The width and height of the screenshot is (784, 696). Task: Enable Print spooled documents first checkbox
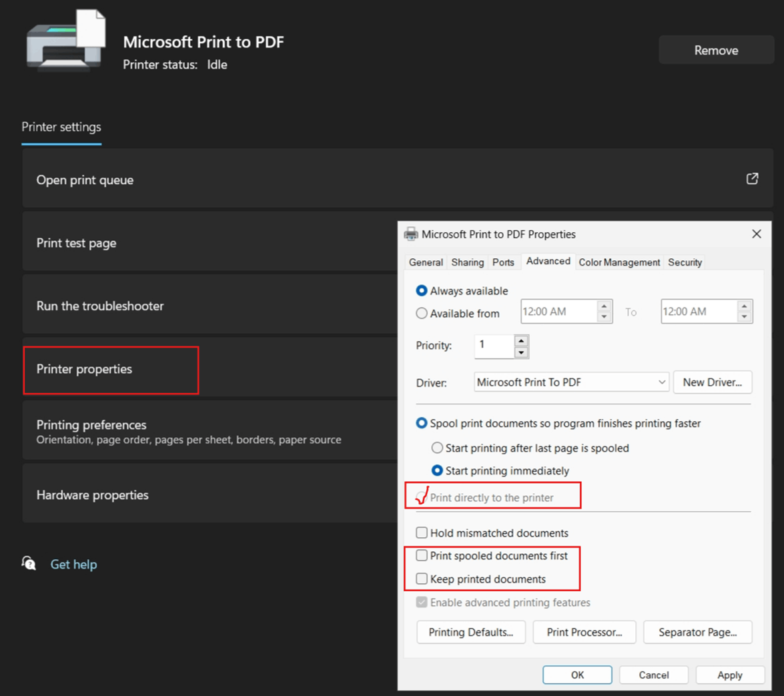click(422, 555)
